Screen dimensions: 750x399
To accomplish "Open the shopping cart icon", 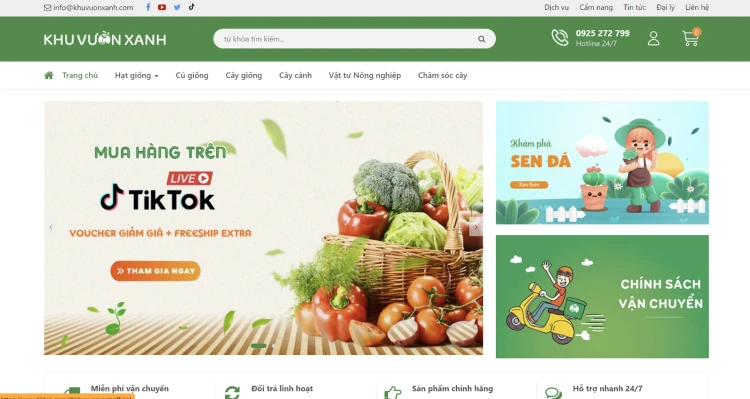I will pyautogui.click(x=691, y=38).
